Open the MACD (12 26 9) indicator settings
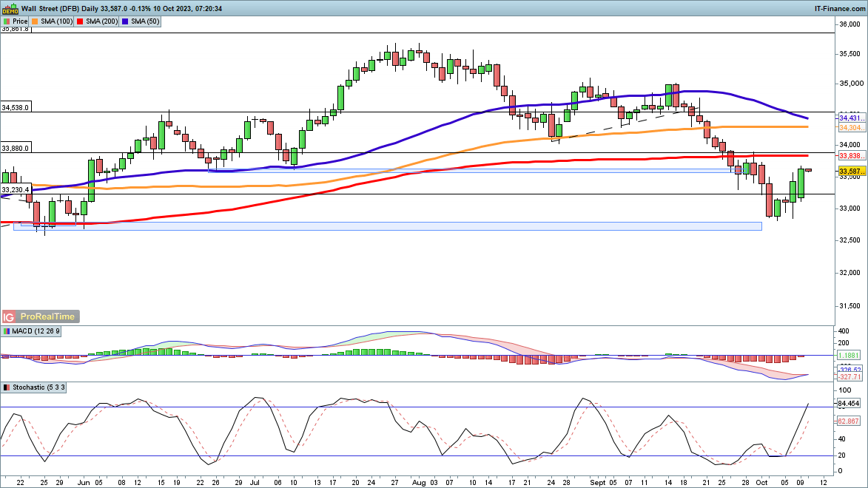Viewport: 868px width, 488px height. click(x=32, y=331)
